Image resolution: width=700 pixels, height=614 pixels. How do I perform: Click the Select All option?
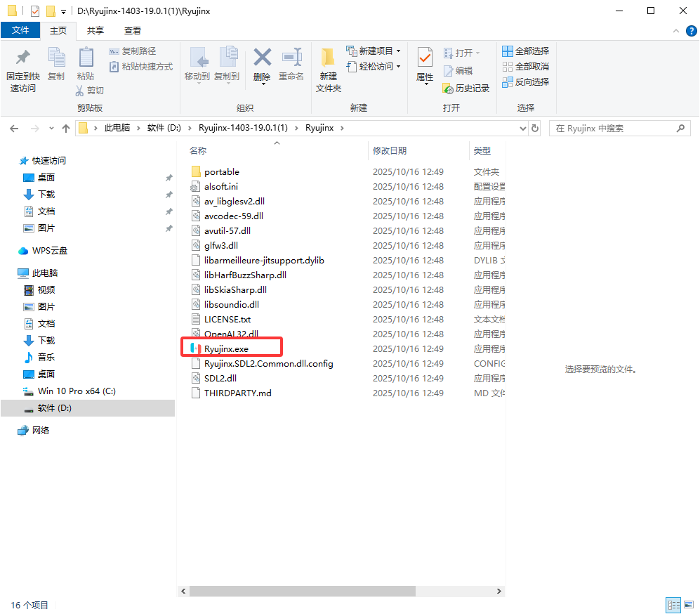point(526,51)
